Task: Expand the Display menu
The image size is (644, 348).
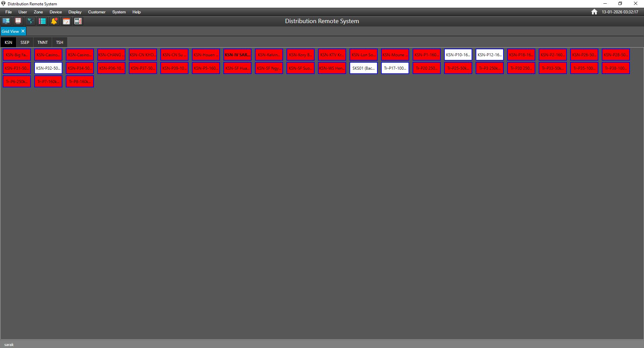Action: [74, 12]
